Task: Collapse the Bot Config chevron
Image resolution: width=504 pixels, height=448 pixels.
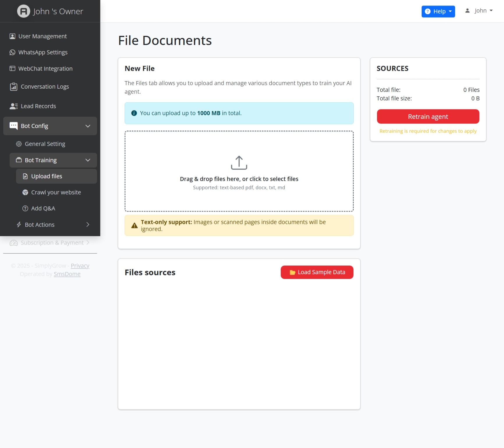Action: [x=88, y=126]
